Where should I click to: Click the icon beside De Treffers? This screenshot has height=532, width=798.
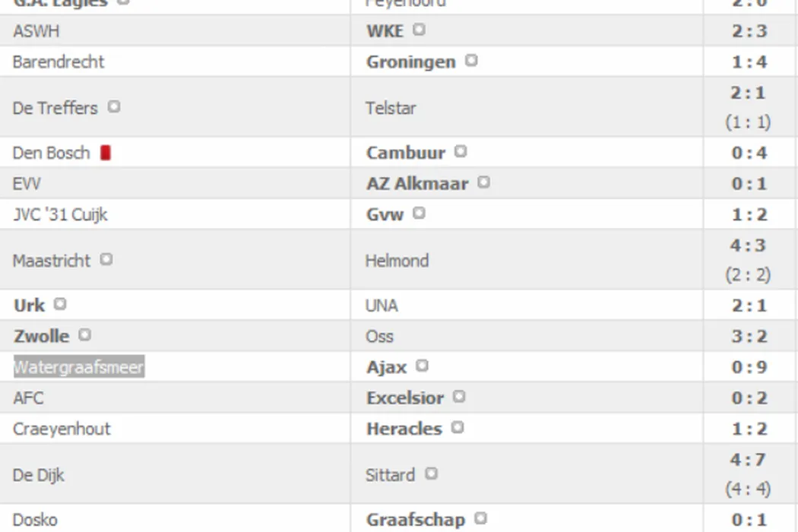coord(113,107)
